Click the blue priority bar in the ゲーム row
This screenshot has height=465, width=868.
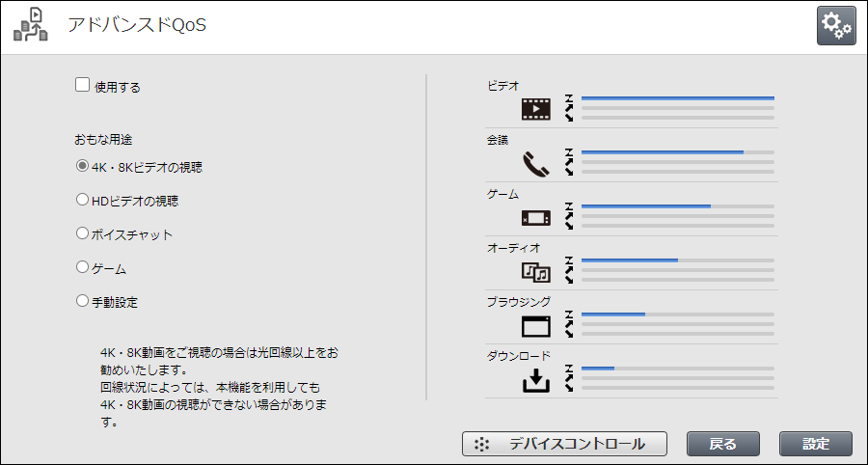tap(646, 205)
